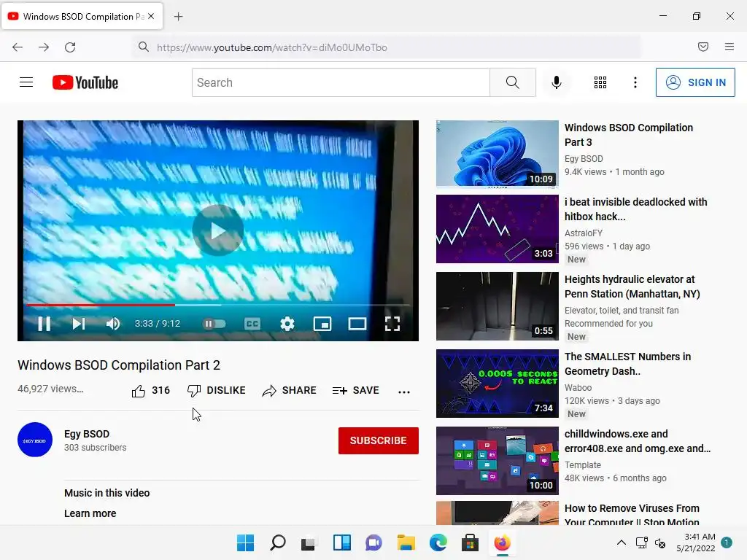
Task: Open Chat app on taskbar
Action: point(373,542)
